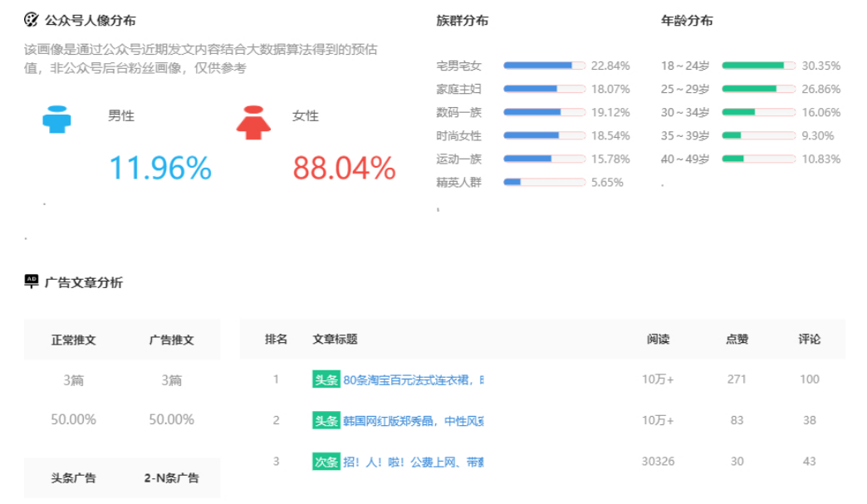The height and width of the screenshot is (504, 867).
Task: Click the palette icon beside 公众号人像分布
Action: 32,20
